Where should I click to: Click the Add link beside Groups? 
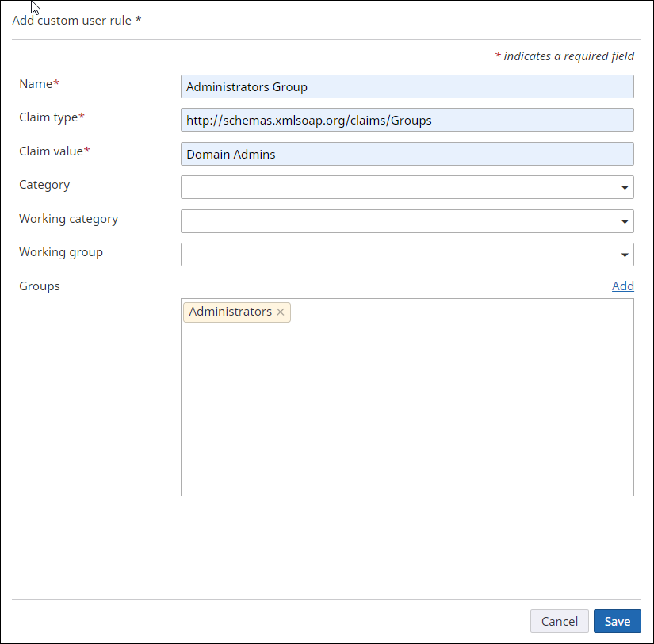point(623,286)
